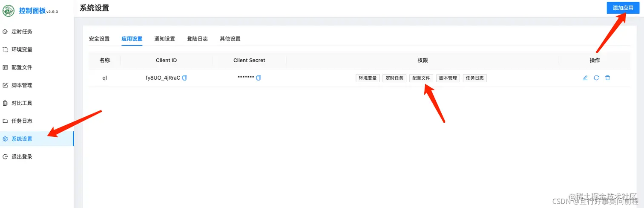
Task: Copy the Client ID fy8UO_4jRraC
Action: (x=184, y=78)
